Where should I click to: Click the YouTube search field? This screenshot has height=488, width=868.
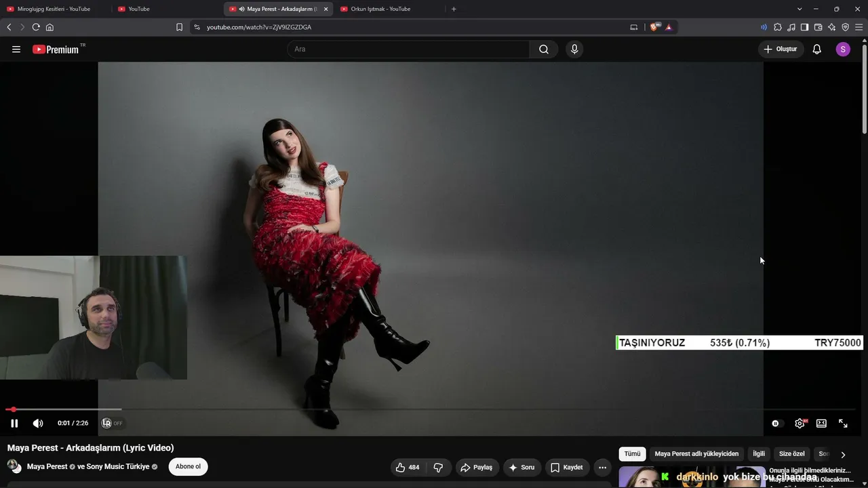click(x=408, y=49)
